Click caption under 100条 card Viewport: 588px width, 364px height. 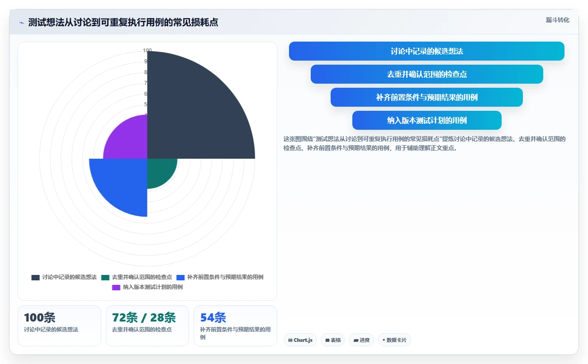pos(51,330)
